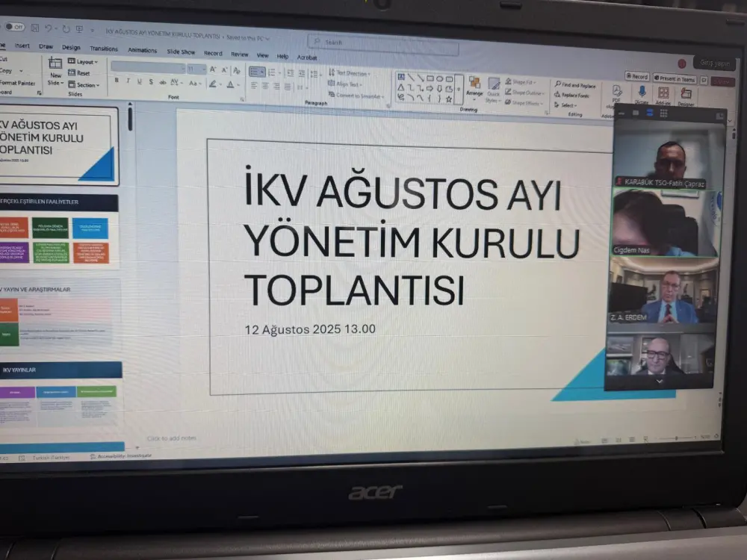Click Decrease Font Size icon
747x560 pixels.
coord(224,70)
